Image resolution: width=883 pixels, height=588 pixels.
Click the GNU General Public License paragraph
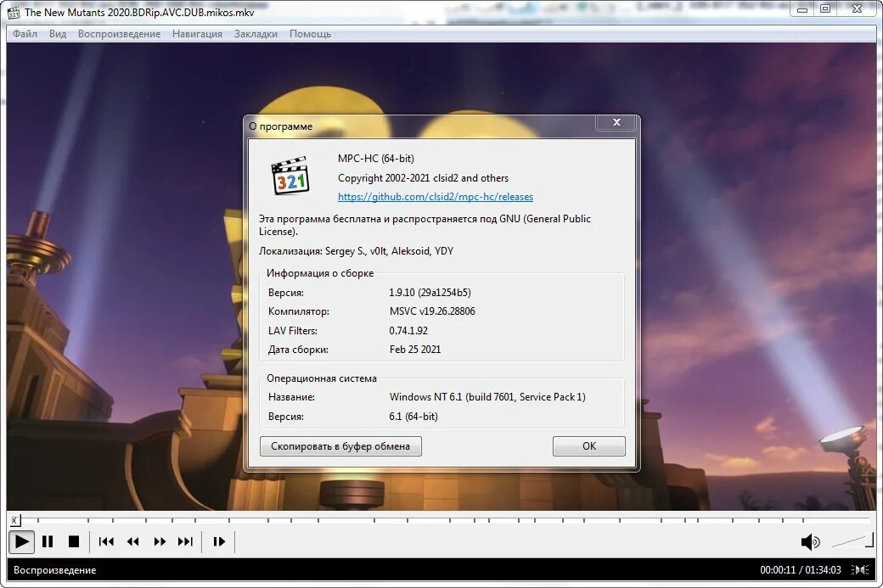tap(425, 225)
